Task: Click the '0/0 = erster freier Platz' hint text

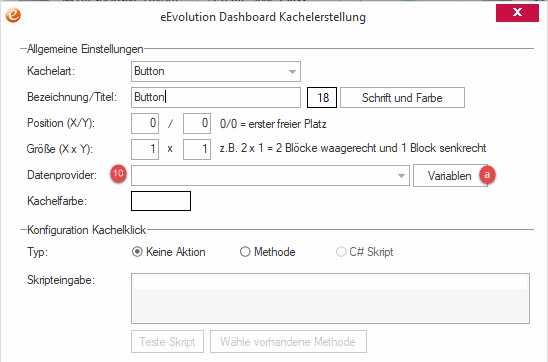Action: click(x=273, y=124)
